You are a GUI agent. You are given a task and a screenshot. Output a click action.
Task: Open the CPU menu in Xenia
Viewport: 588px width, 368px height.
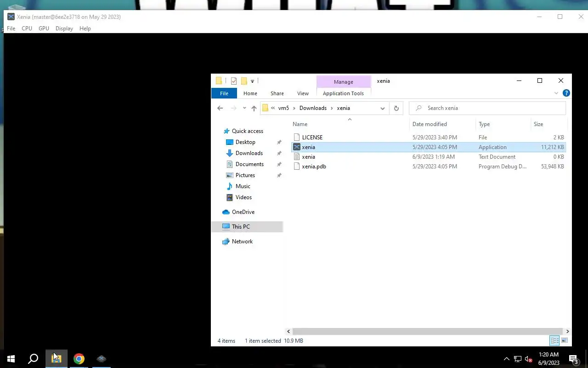27,28
